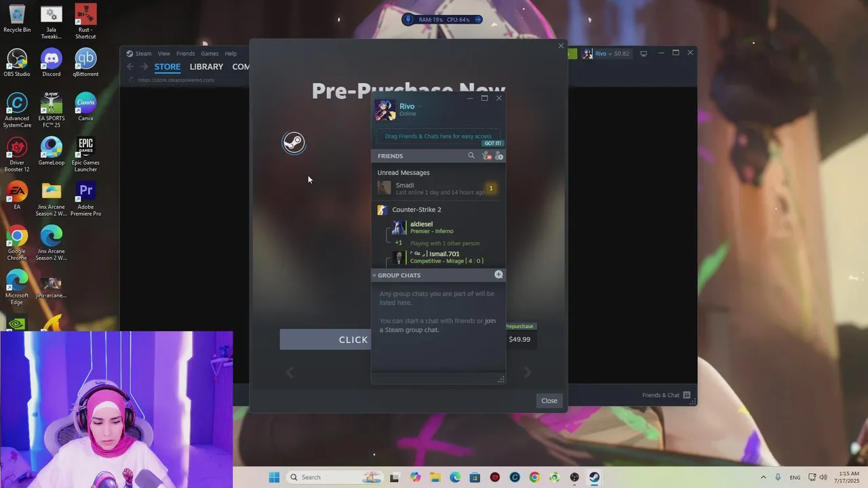Image resolution: width=868 pixels, height=488 pixels.
Task: Follow the join a Steam group chat link
Action: 437,325
